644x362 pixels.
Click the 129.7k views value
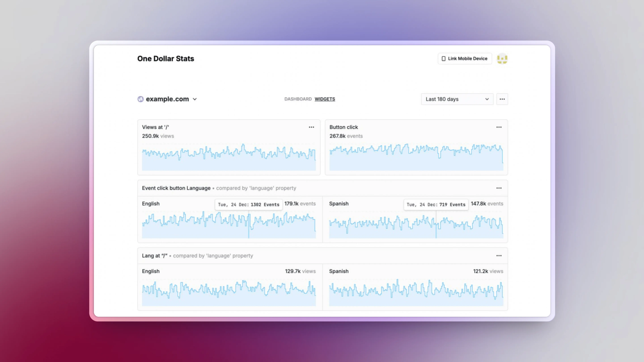point(301,271)
